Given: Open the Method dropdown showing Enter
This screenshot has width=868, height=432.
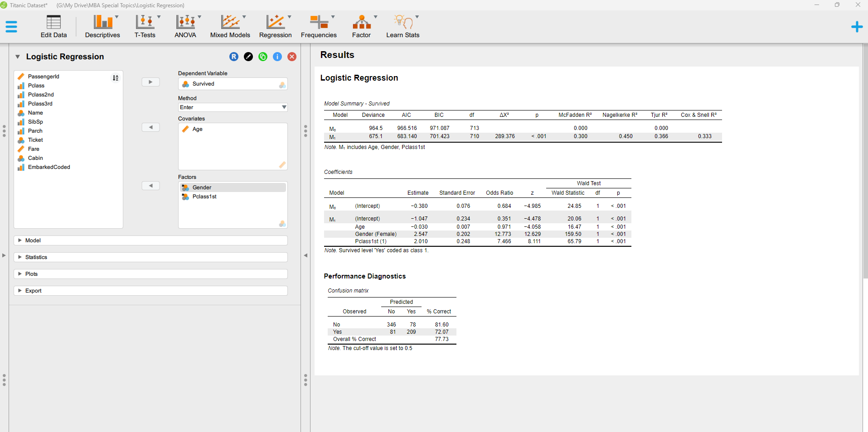Looking at the screenshot, I should point(233,107).
